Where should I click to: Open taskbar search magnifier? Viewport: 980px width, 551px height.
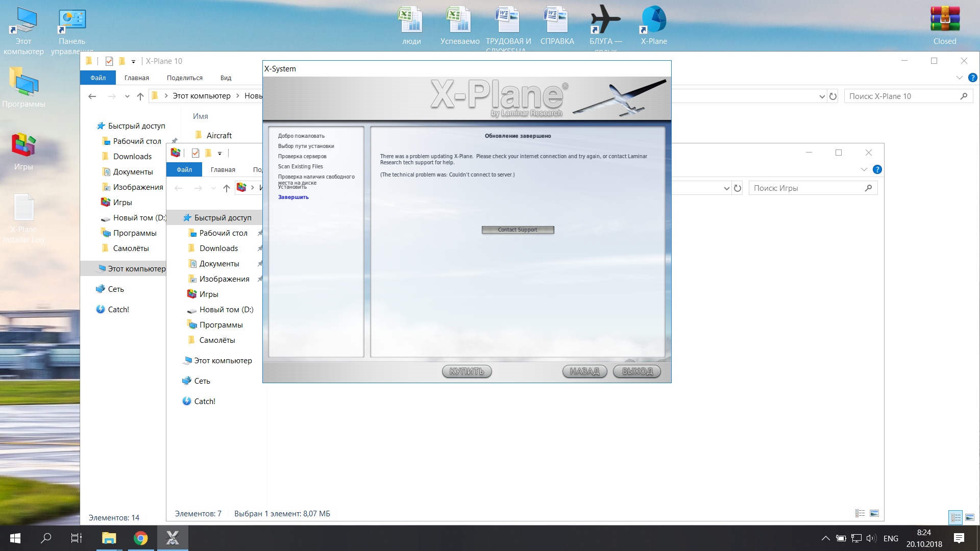[46, 538]
